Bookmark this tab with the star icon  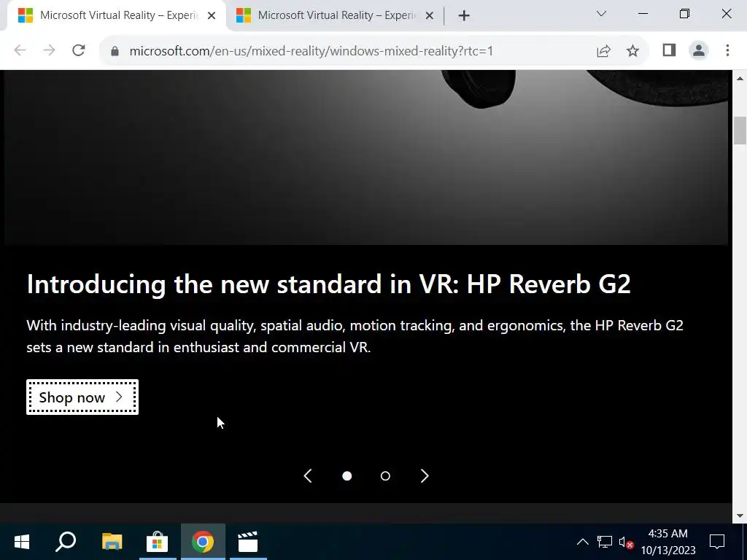[x=632, y=50]
